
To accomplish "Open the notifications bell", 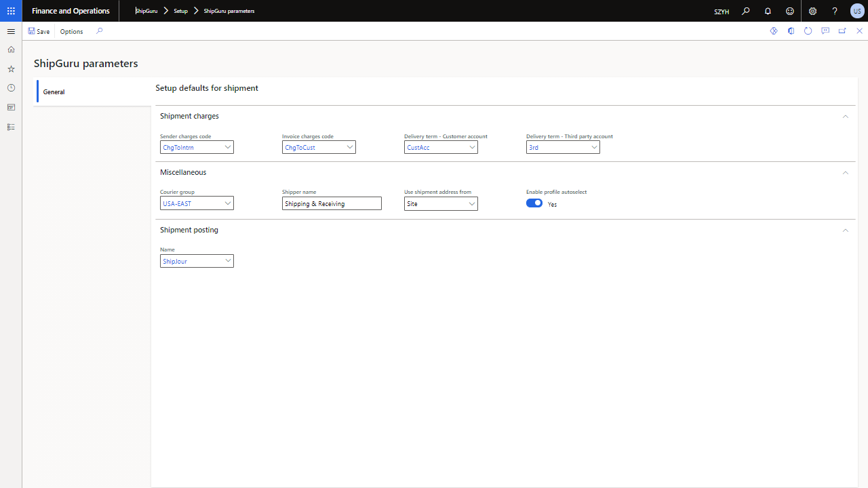I will pyautogui.click(x=768, y=11).
